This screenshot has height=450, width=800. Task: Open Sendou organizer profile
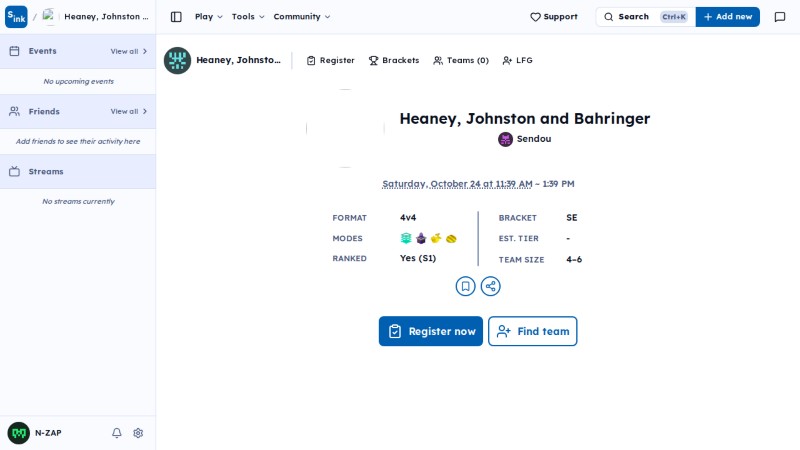coord(524,139)
